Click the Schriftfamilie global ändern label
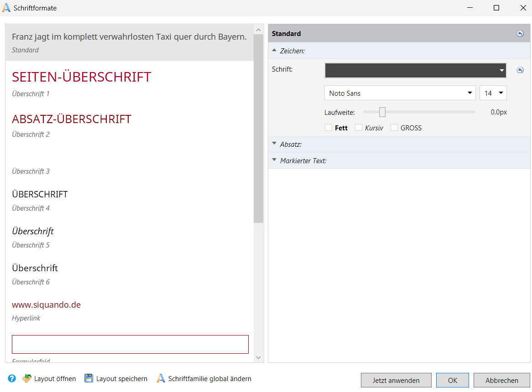Screen dimensions: 532x392 pyautogui.click(x=210, y=379)
